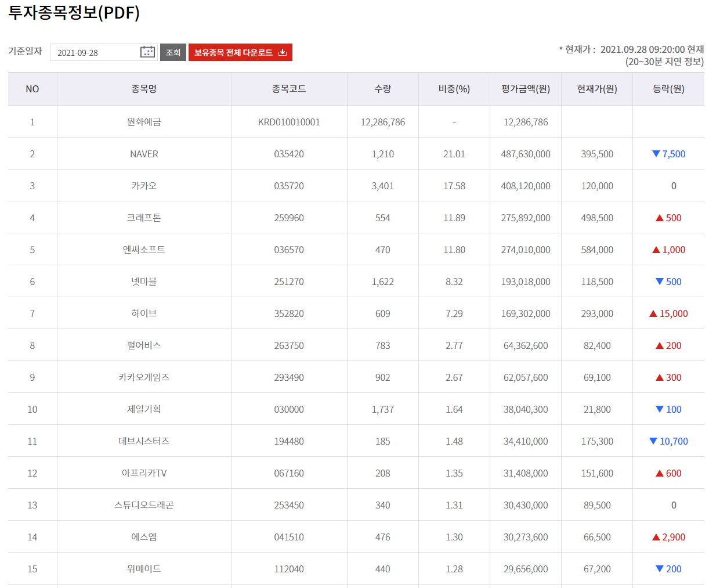Select the 넷마블 stock name
709x588 pixels.
[x=144, y=282]
